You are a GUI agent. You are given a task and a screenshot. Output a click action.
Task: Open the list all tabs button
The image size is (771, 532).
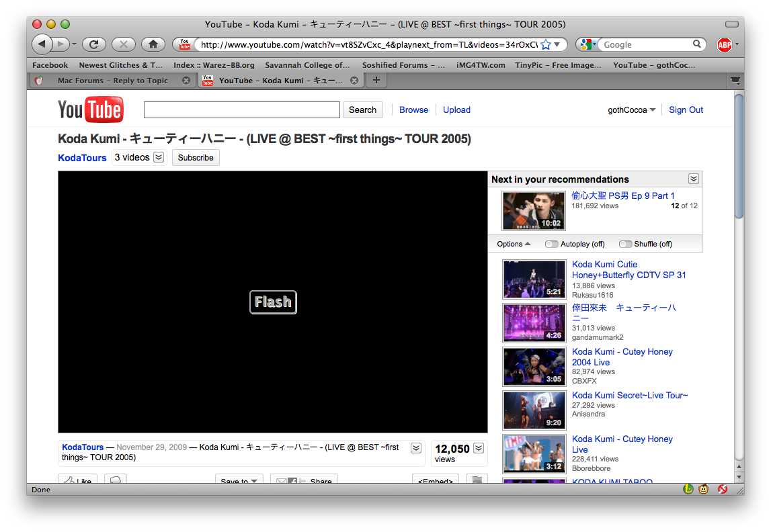735,81
